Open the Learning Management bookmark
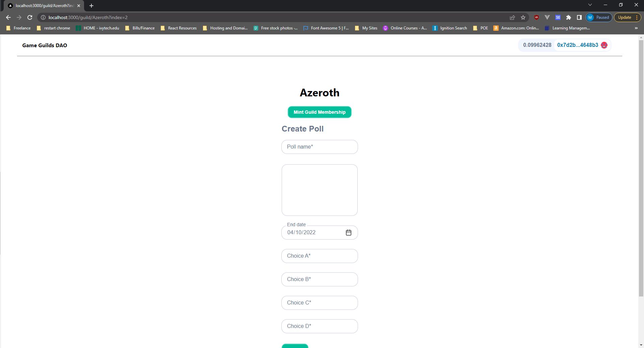This screenshot has height=348, width=644. tap(567, 28)
